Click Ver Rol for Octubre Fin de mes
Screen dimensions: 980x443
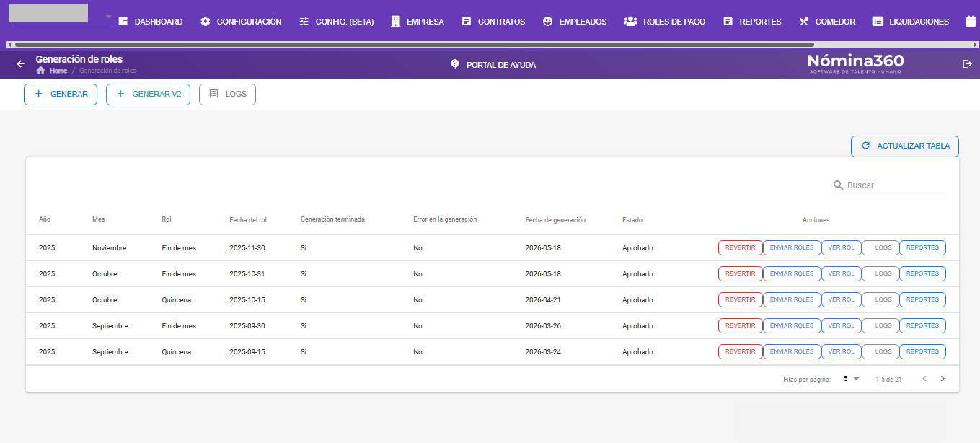(x=841, y=273)
